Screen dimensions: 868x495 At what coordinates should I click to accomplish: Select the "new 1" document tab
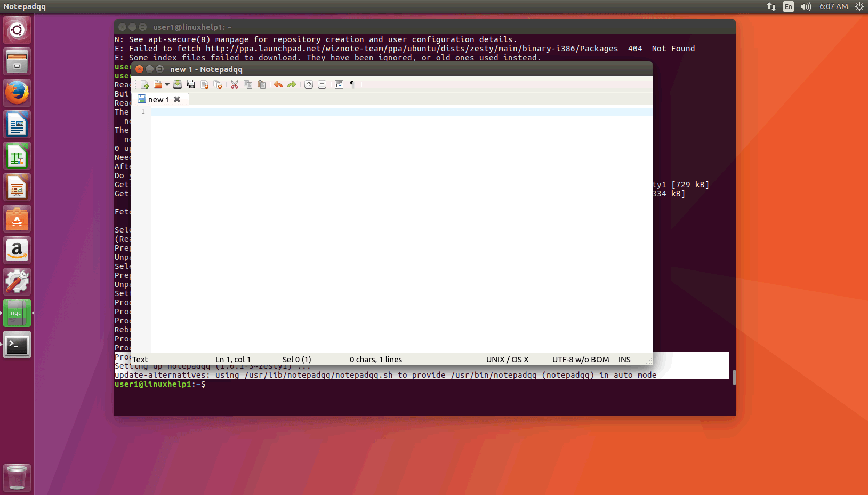pos(159,99)
